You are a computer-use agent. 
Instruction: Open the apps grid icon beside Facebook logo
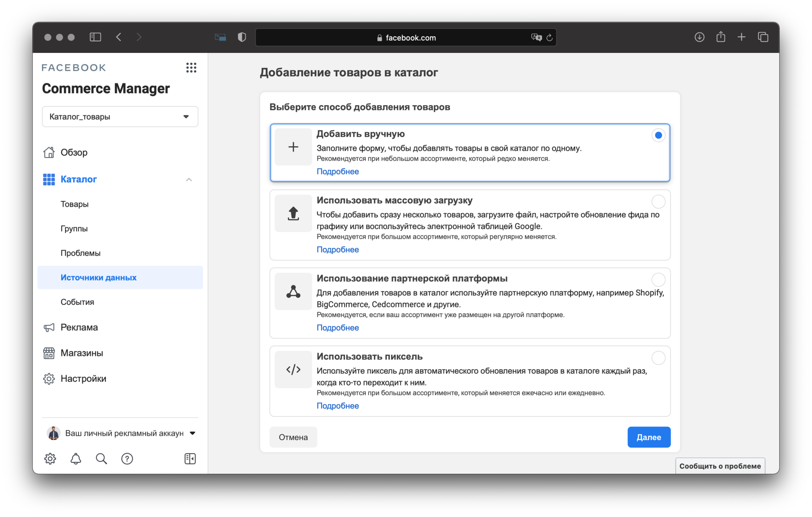(x=191, y=68)
